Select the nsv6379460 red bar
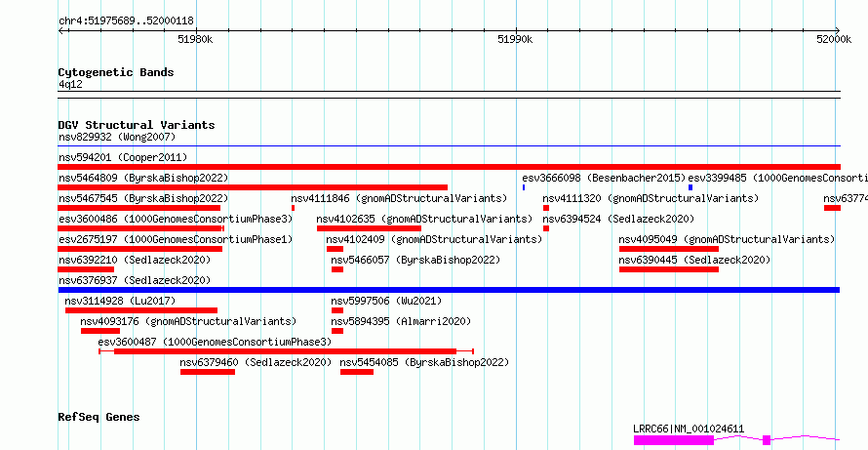The width and height of the screenshot is (868, 450). point(208,372)
